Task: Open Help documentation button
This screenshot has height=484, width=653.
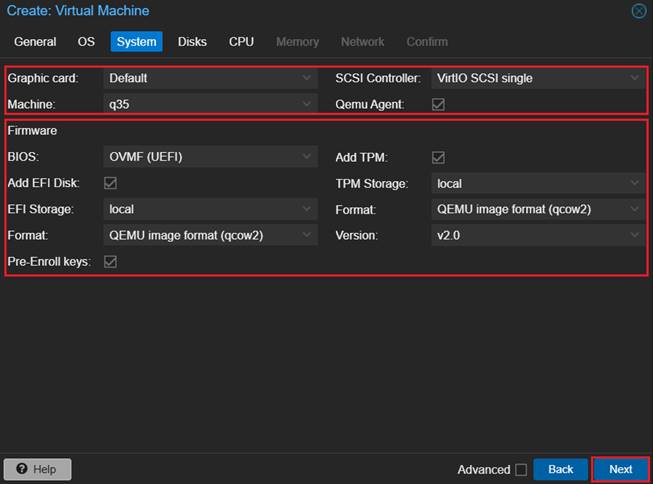Action: pos(38,469)
